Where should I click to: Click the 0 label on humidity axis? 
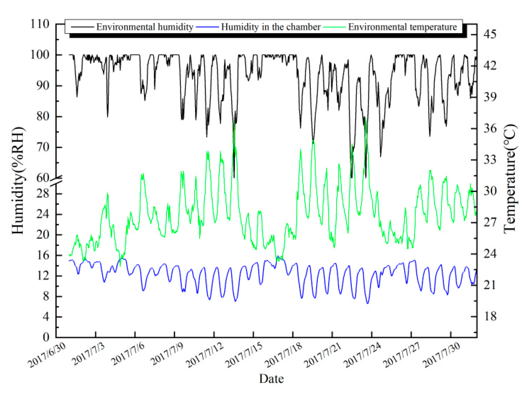pos(46,337)
